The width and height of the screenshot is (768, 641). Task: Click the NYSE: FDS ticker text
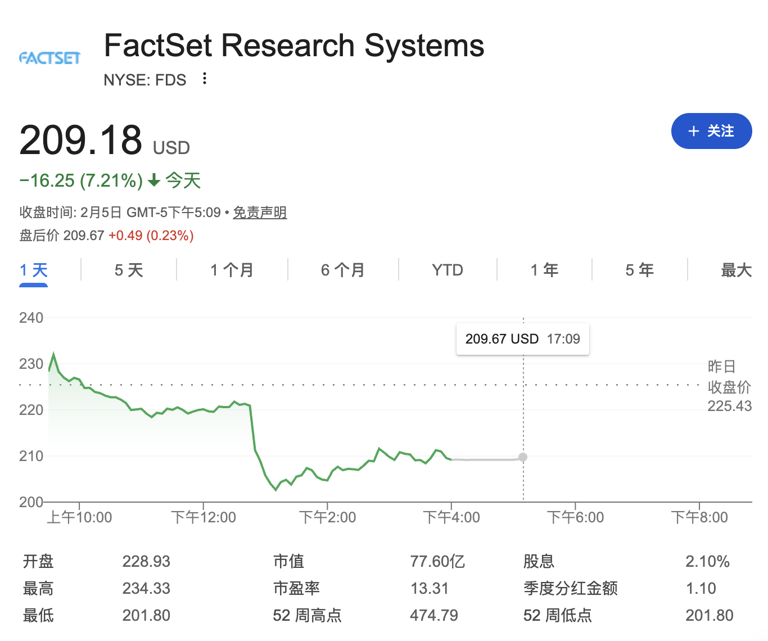coord(145,79)
